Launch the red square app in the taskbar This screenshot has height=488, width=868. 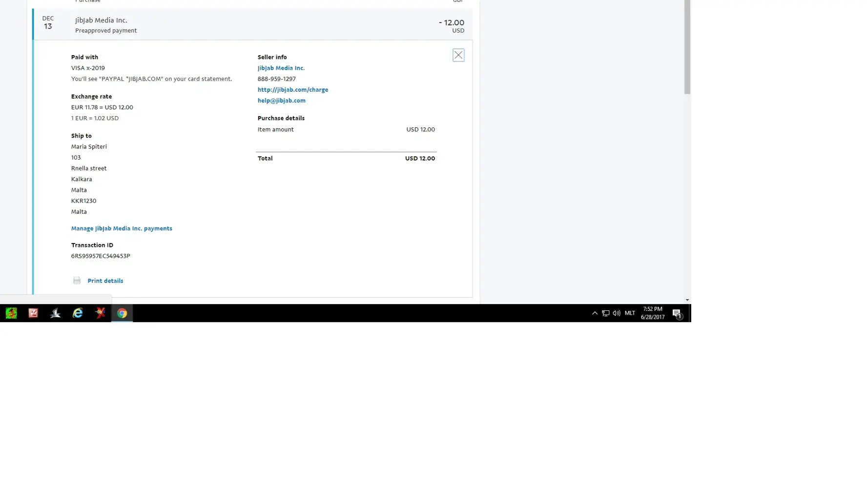(33, 313)
